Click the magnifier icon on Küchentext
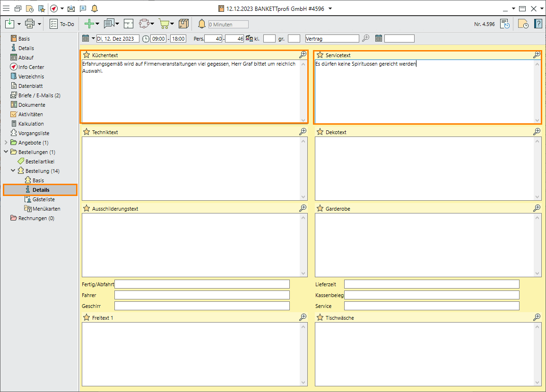This screenshot has height=392, width=546. [x=303, y=55]
